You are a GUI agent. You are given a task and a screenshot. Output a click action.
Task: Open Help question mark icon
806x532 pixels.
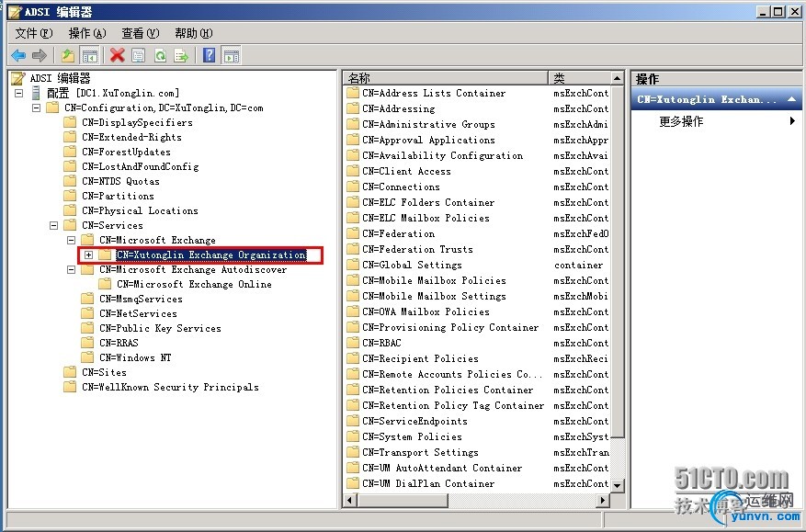(209, 55)
